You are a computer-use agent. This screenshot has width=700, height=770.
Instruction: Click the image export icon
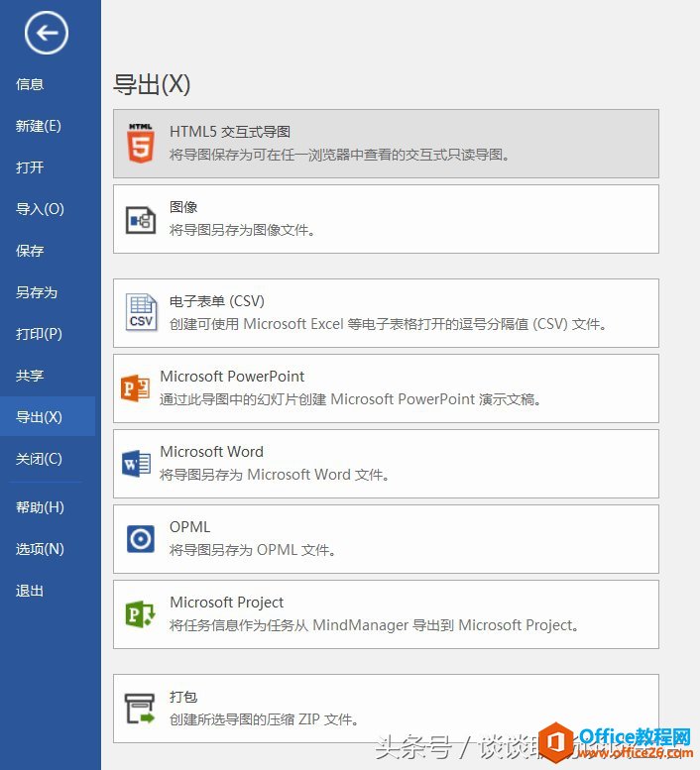coord(141,220)
